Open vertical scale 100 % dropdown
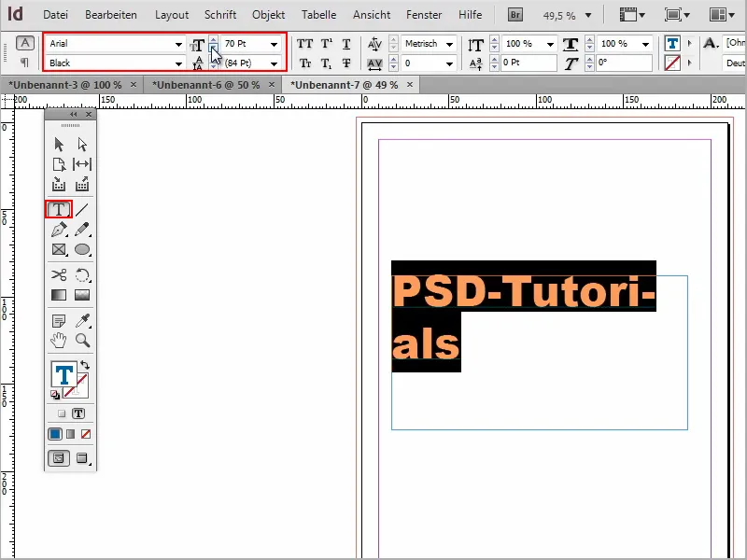The width and height of the screenshot is (747, 560). (x=550, y=44)
